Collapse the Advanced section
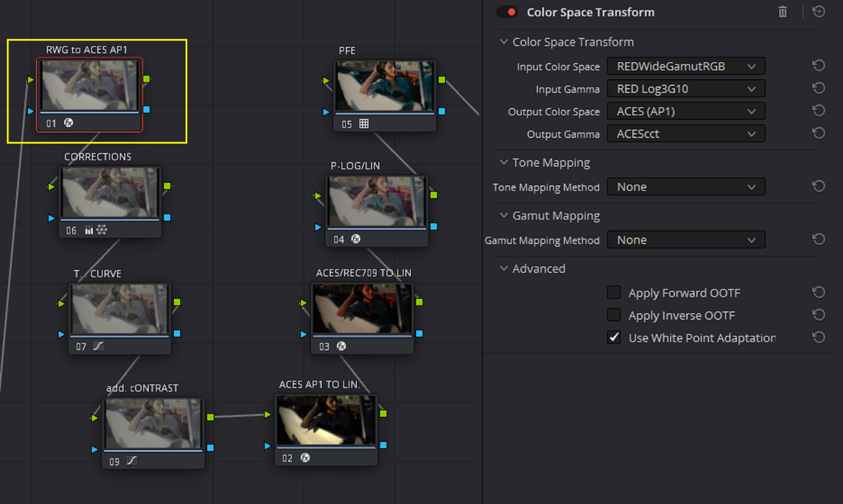Screen dimensions: 843x504 point(504,268)
